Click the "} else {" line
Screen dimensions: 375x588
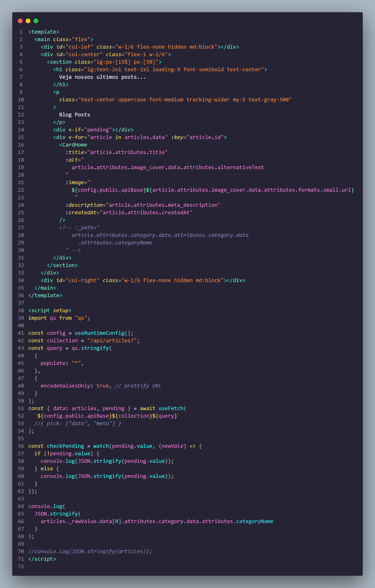[47, 469]
